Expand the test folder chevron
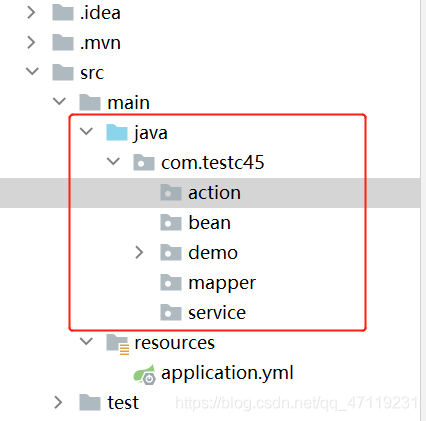 click(58, 402)
